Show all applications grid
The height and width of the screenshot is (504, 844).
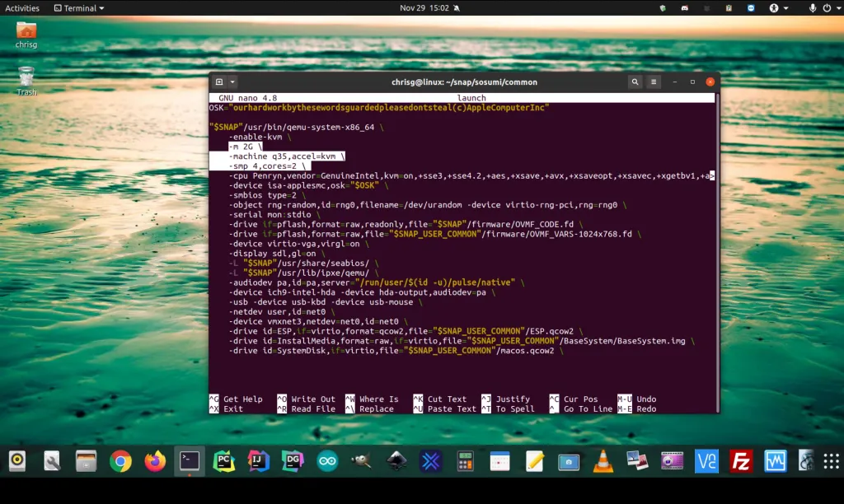click(831, 460)
